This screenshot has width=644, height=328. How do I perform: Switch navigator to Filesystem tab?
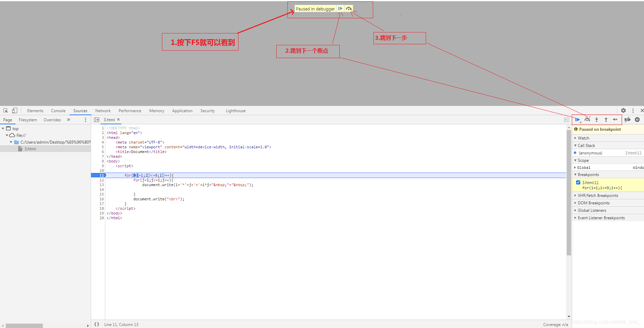coord(28,120)
